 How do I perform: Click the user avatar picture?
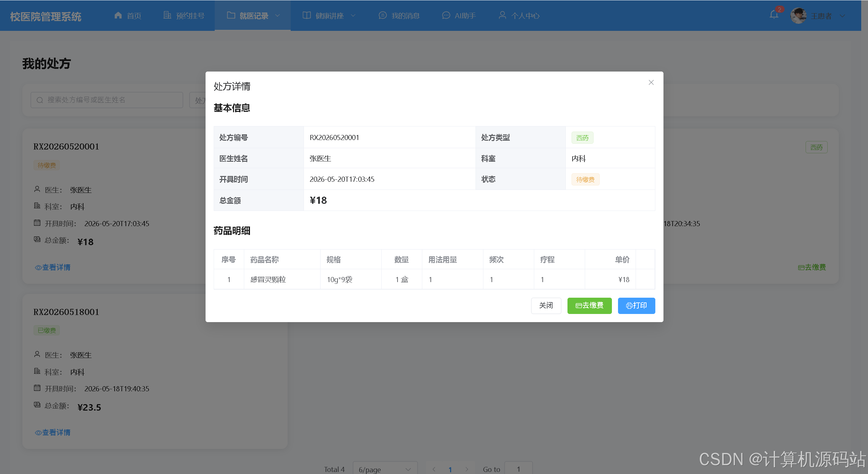pos(798,16)
